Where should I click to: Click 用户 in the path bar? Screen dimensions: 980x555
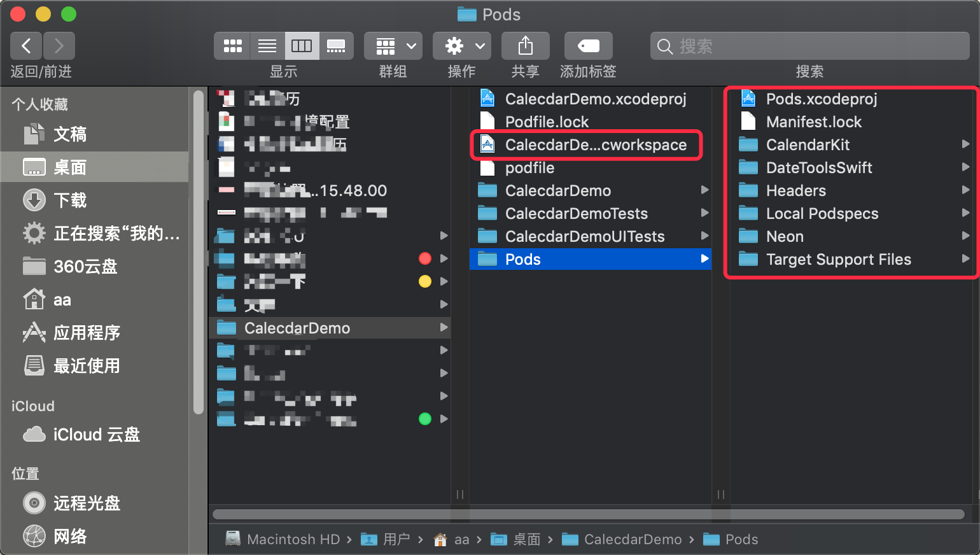pyautogui.click(x=386, y=539)
